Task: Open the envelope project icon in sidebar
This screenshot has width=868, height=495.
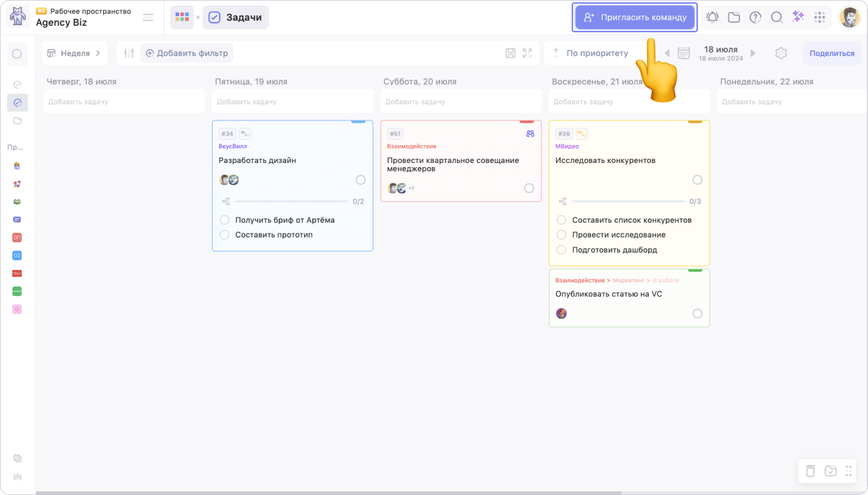Action: (17, 220)
